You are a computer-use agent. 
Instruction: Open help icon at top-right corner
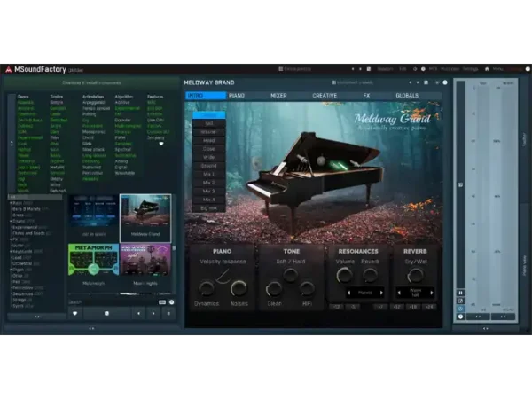pos(528,69)
